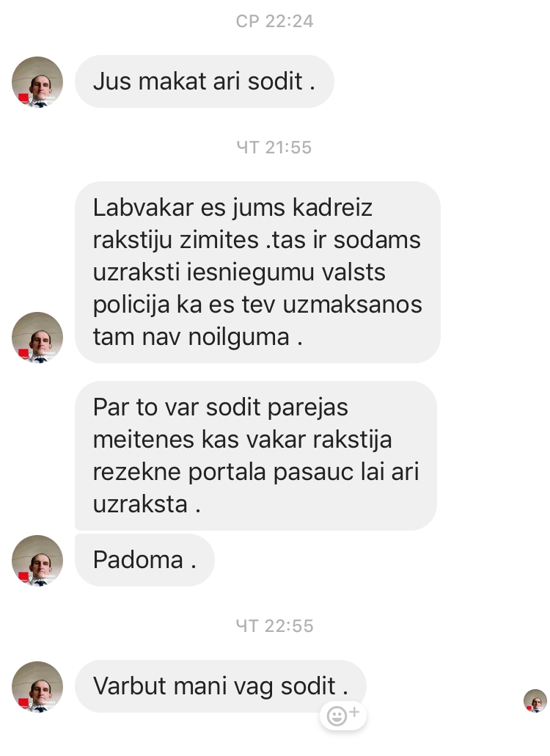The width and height of the screenshot is (550, 756).
Task: Click 'uzraksti iesniegumu valsts' text line
Action: (239, 273)
